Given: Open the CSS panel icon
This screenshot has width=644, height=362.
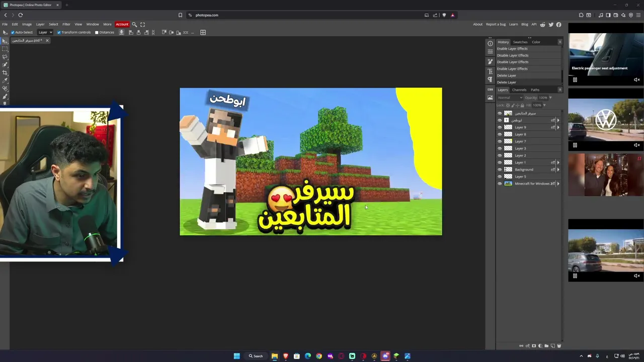Looking at the screenshot, I should (x=490, y=89).
